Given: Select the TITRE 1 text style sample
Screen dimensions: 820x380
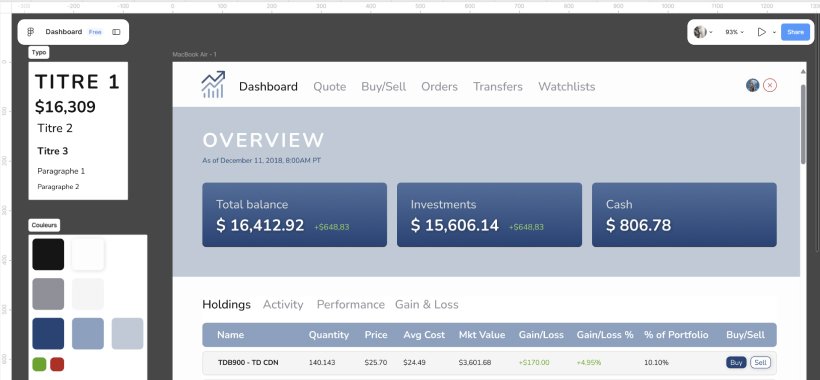Looking at the screenshot, I should click(x=77, y=82).
